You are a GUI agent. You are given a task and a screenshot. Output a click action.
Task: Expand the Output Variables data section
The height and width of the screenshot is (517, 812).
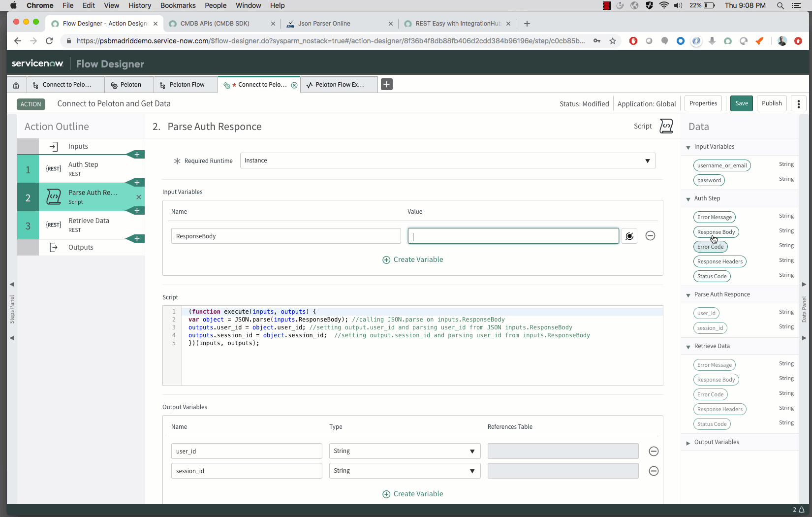[688, 443]
